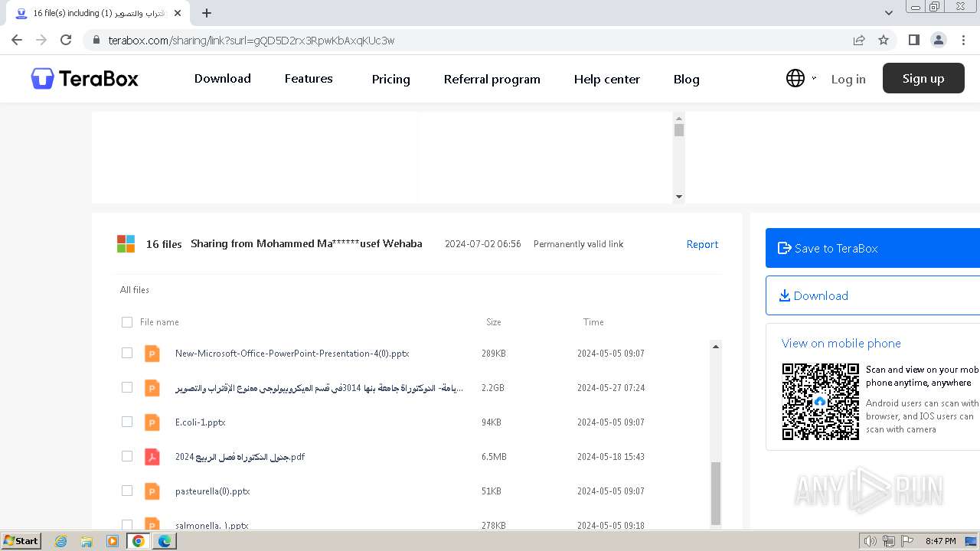This screenshot has width=980, height=551.
Task: Click the share page icon in address bar
Action: tap(859, 40)
